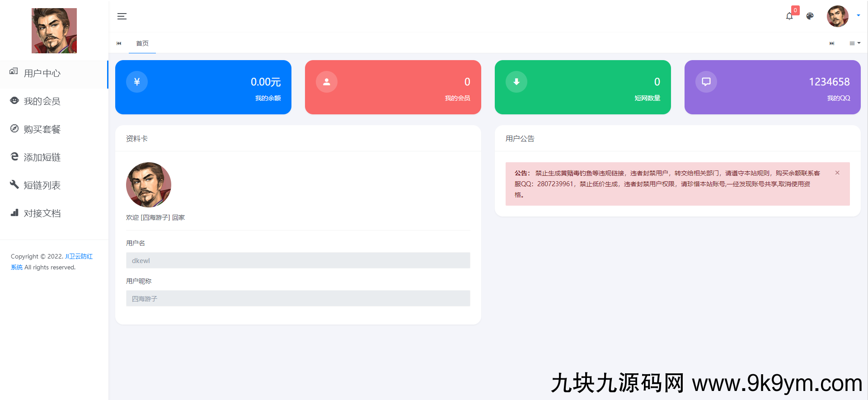Select the 首页 tab
Image resolution: width=868 pixels, height=400 pixels.
point(142,43)
